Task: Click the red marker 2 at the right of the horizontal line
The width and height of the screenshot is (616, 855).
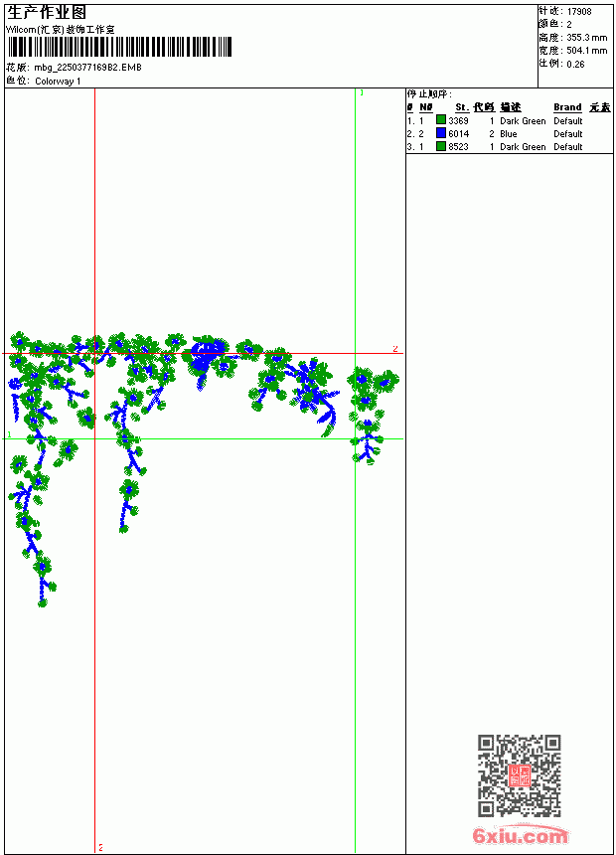Action: tap(395, 348)
